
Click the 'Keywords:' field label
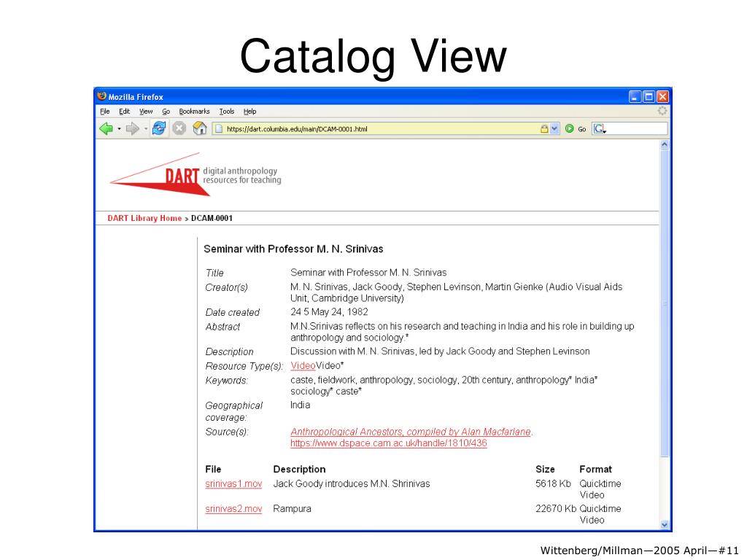[227, 381]
